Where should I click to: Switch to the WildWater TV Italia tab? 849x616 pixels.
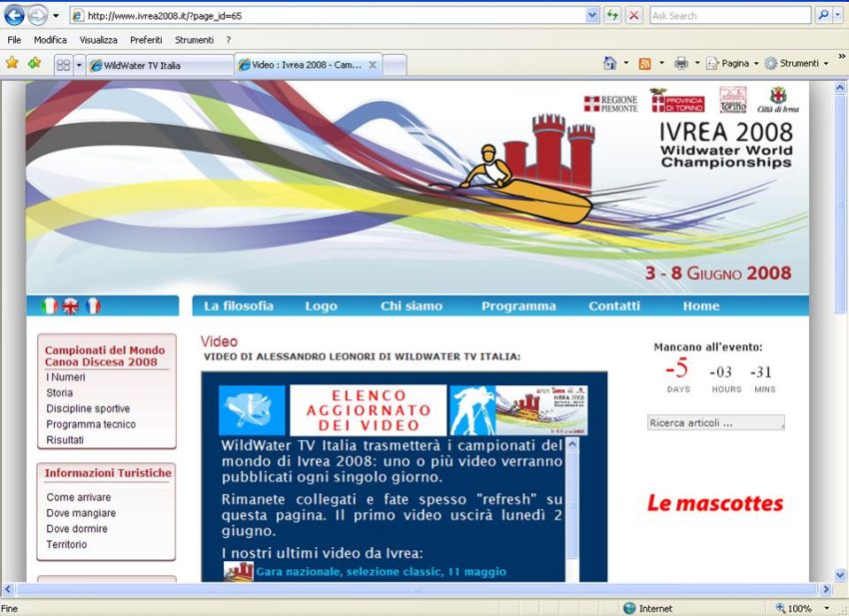pos(160,65)
